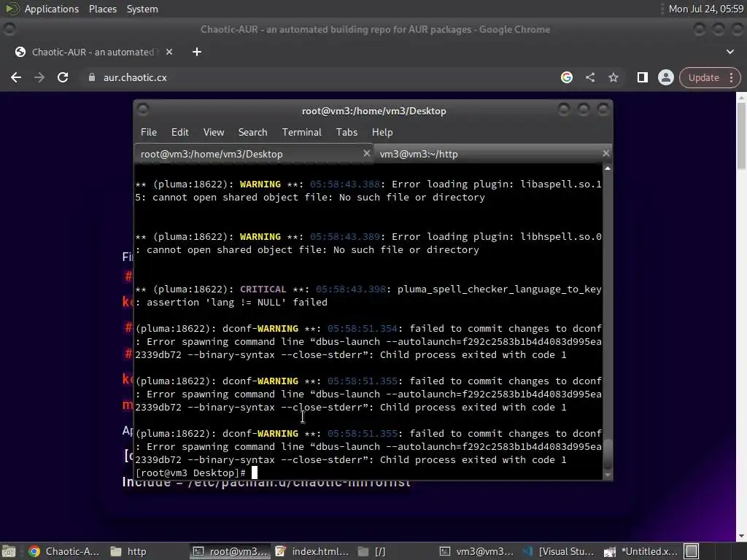This screenshot has height=560, width=747.
Task: Open terminal File menu
Action: tap(149, 132)
